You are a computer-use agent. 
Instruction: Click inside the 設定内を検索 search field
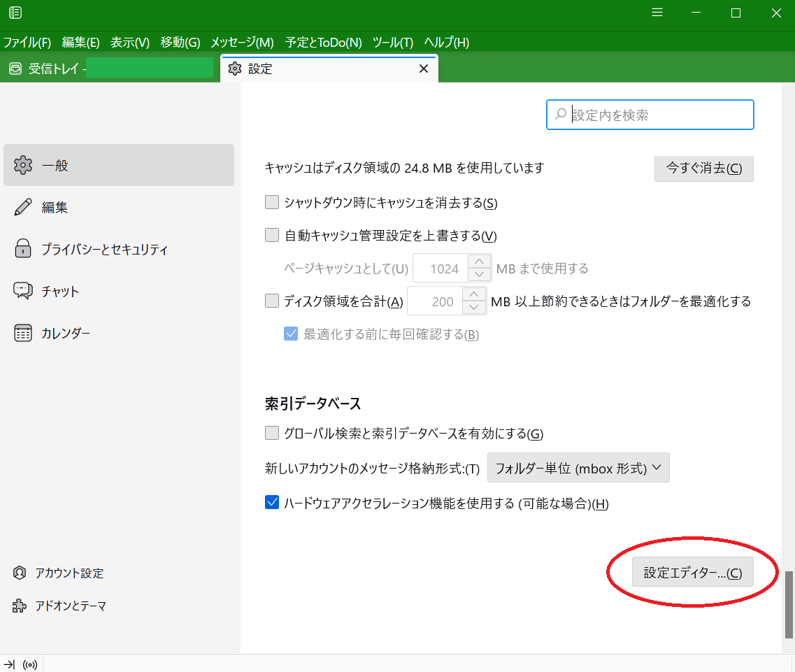[x=650, y=114]
